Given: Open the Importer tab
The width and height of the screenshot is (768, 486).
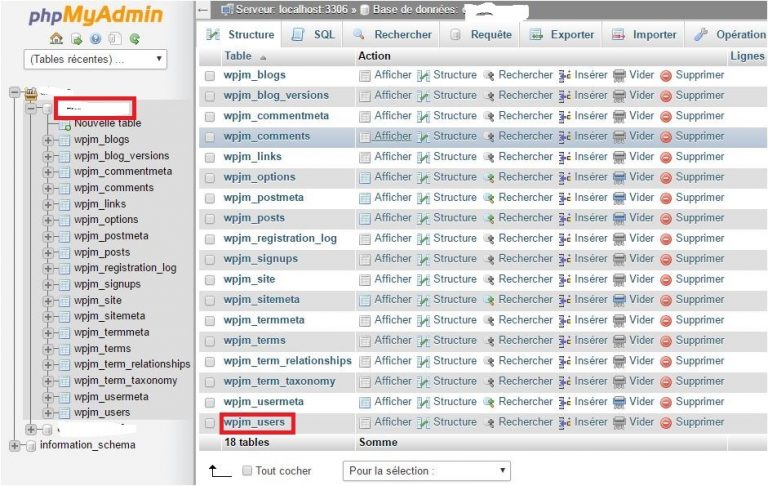Looking at the screenshot, I should [645, 35].
